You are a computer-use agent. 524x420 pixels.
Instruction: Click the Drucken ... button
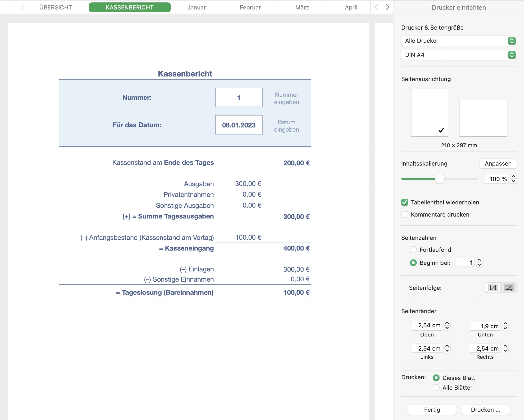click(x=485, y=410)
